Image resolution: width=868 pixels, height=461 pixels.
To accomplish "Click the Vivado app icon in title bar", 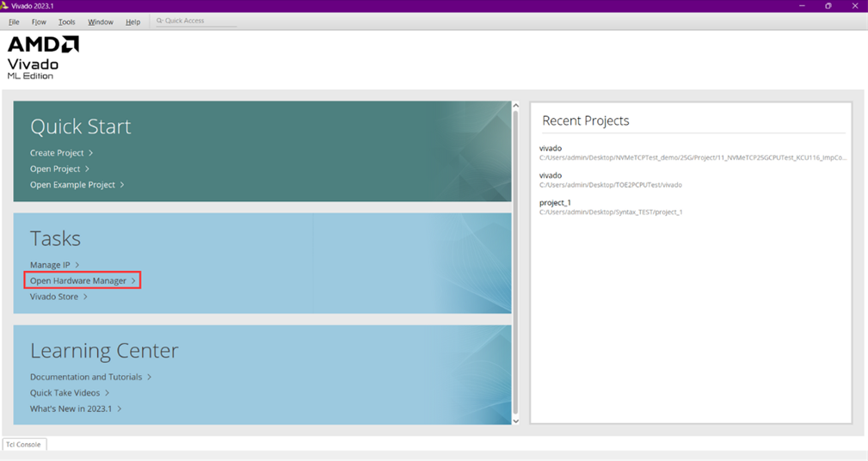I will point(4,6).
